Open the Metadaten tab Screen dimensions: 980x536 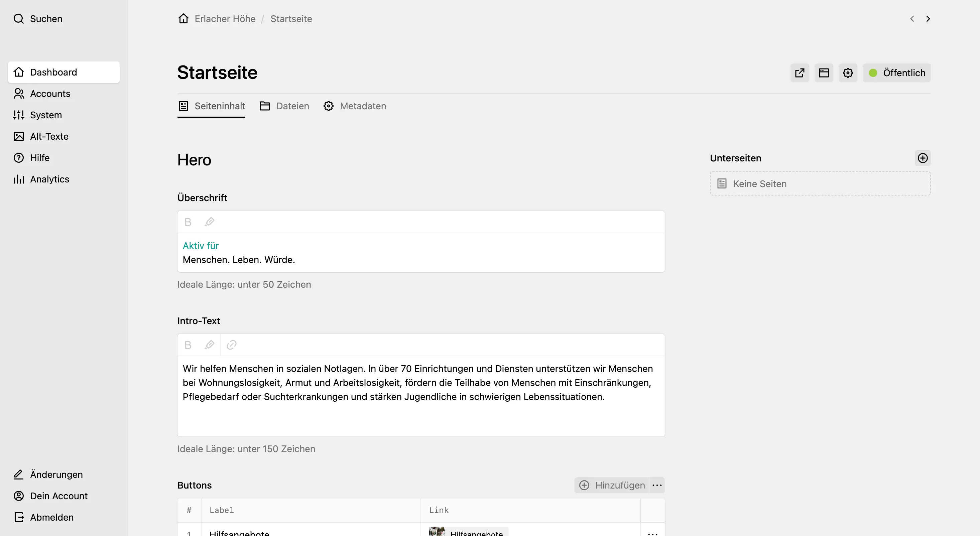[355, 106]
